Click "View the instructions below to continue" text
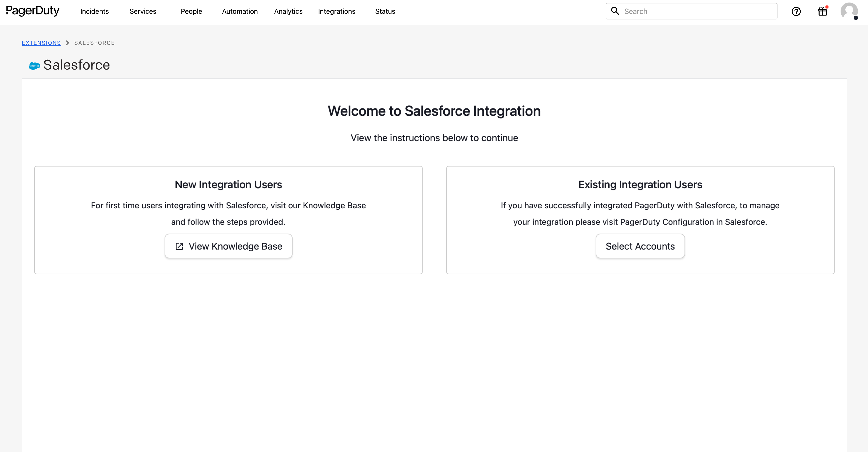This screenshot has width=868, height=452. pos(434,138)
